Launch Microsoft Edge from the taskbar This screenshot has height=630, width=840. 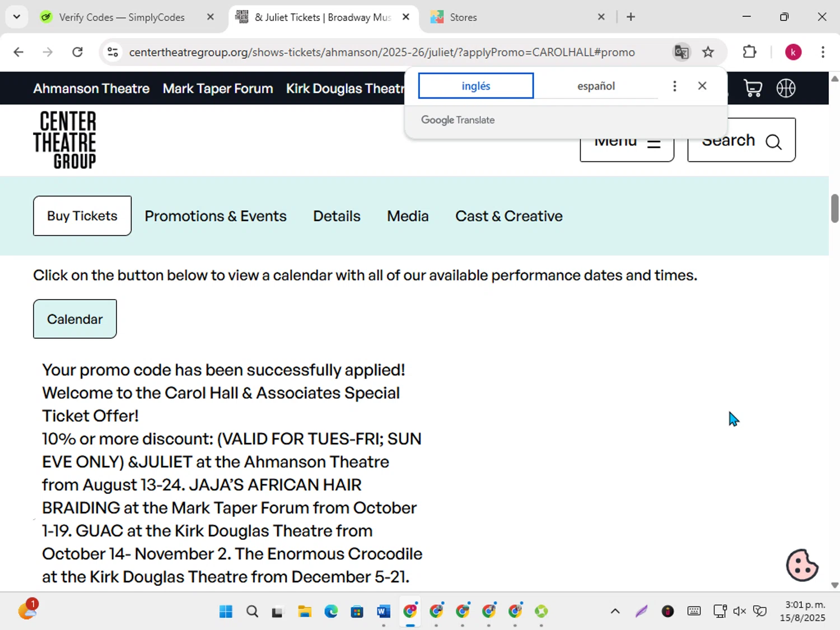click(x=330, y=612)
